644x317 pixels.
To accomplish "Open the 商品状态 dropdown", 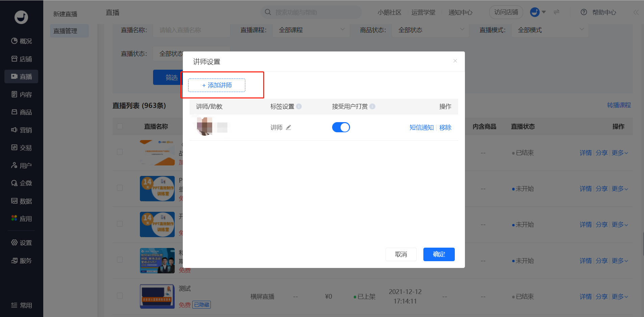I will pos(430,30).
